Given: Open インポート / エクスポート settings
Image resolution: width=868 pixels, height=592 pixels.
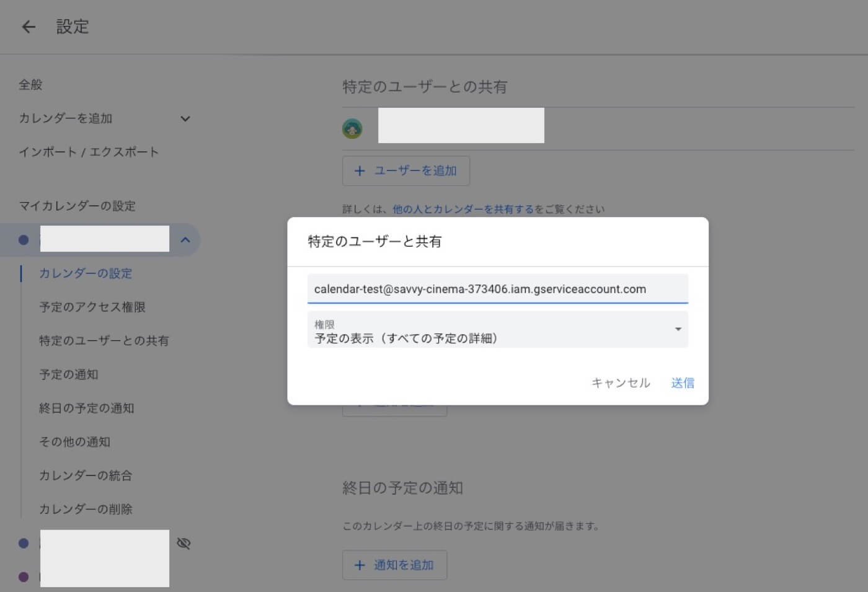Looking at the screenshot, I should click(x=89, y=151).
